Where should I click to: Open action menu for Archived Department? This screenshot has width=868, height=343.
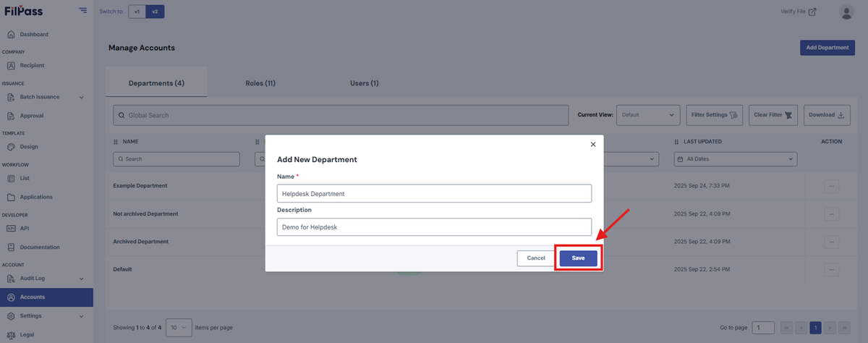click(831, 242)
